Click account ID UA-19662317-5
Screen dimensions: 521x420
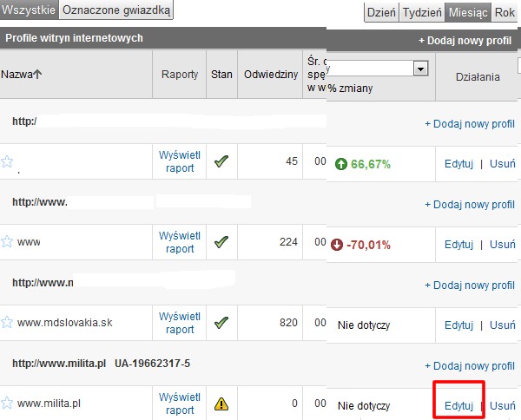(152, 364)
